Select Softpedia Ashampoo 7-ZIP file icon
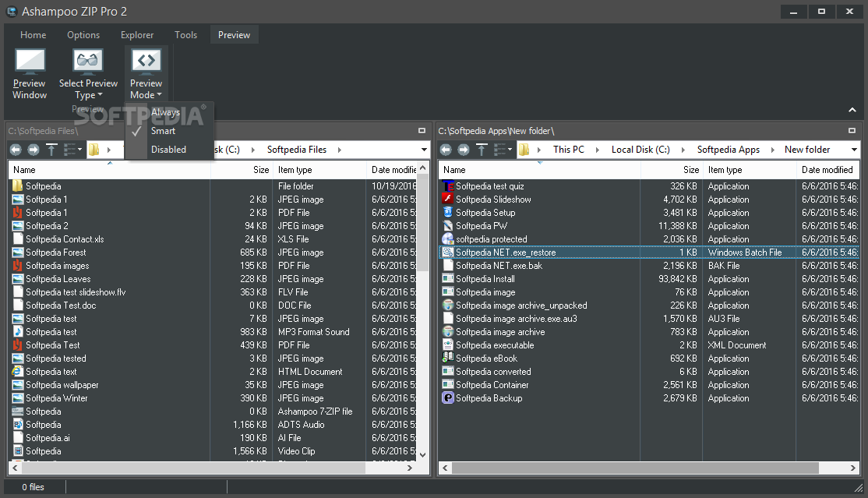Image resolution: width=868 pixels, height=498 pixels. coord(18,411)
